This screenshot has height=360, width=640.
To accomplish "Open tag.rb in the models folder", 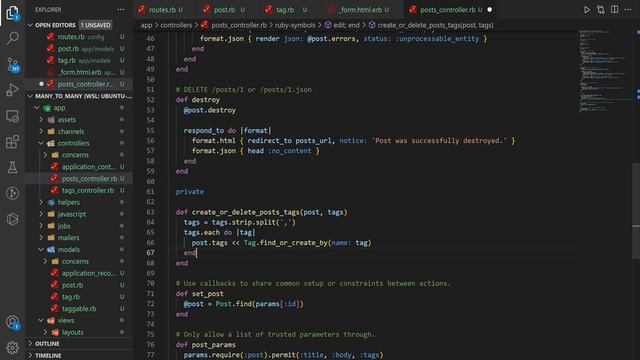I will [x=79, y=297].
